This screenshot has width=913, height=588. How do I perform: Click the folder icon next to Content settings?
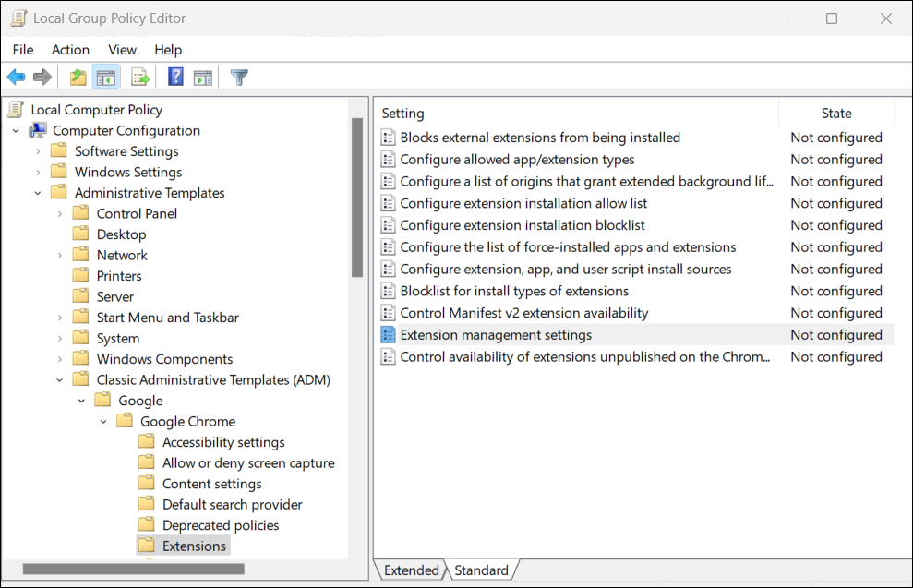point(147,484)
